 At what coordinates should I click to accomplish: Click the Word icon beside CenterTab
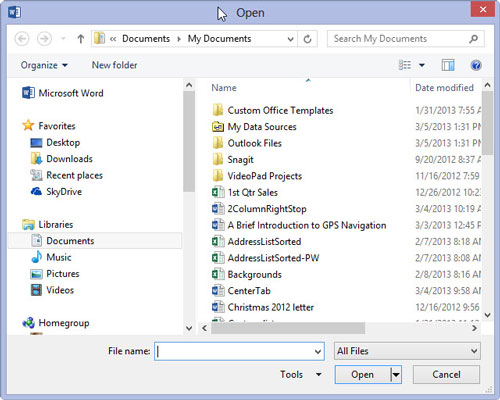(x=218, y=290)
